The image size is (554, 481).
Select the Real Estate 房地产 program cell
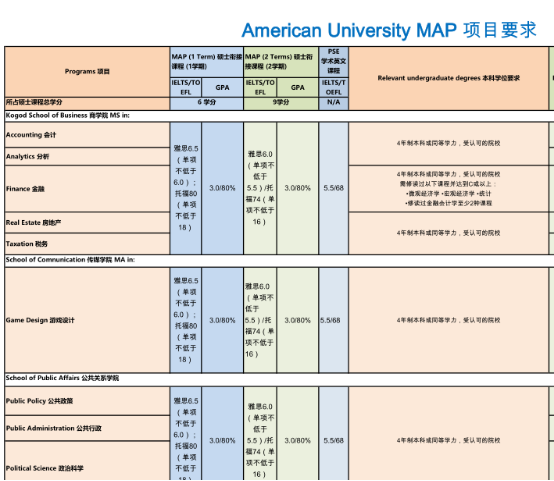(x=87, y=223)
